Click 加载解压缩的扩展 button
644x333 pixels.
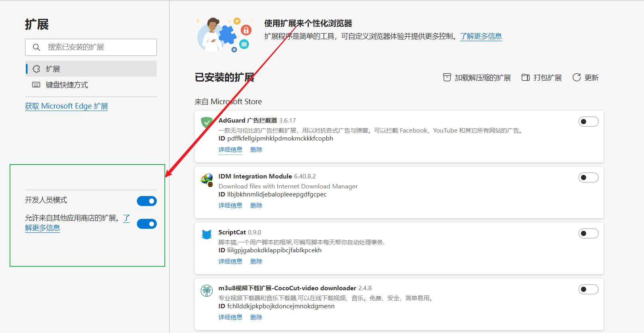pyautogui.click(x=477, y=77)
